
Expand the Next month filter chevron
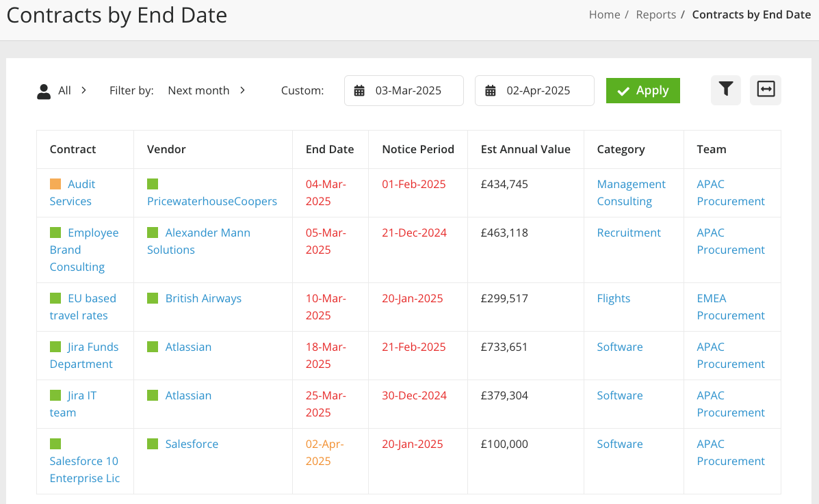(242, 90)
